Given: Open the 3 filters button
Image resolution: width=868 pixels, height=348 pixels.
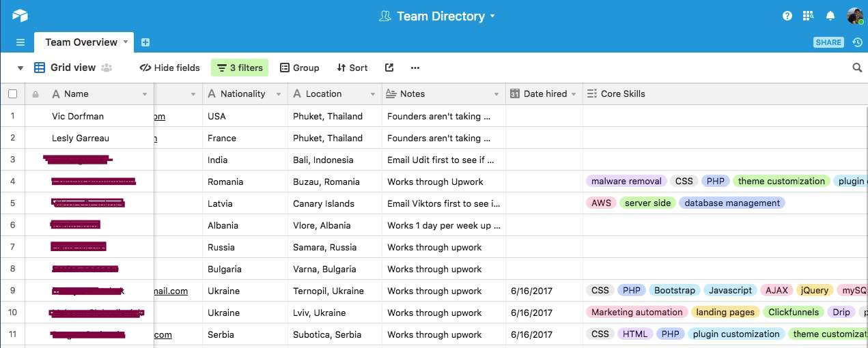Looking at the screenshot, I should pyautogui.click(x=239, y=68).
